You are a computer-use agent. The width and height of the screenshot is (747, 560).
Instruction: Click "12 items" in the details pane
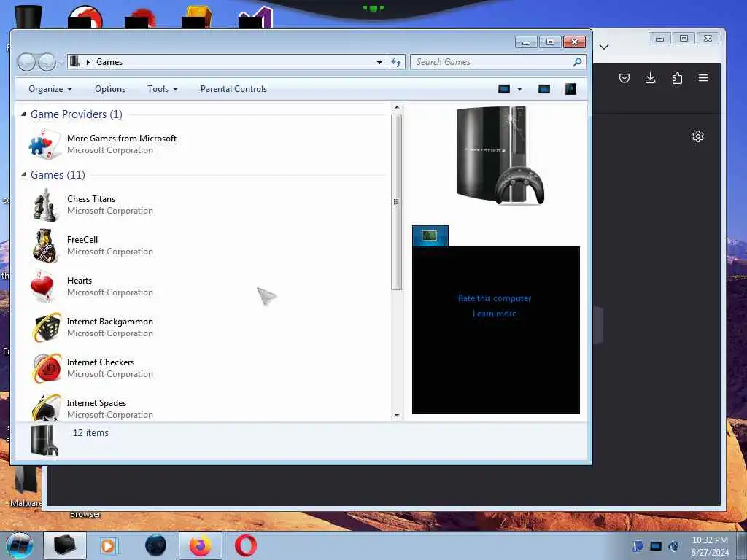pyautogui.click(x=90, y=433)
